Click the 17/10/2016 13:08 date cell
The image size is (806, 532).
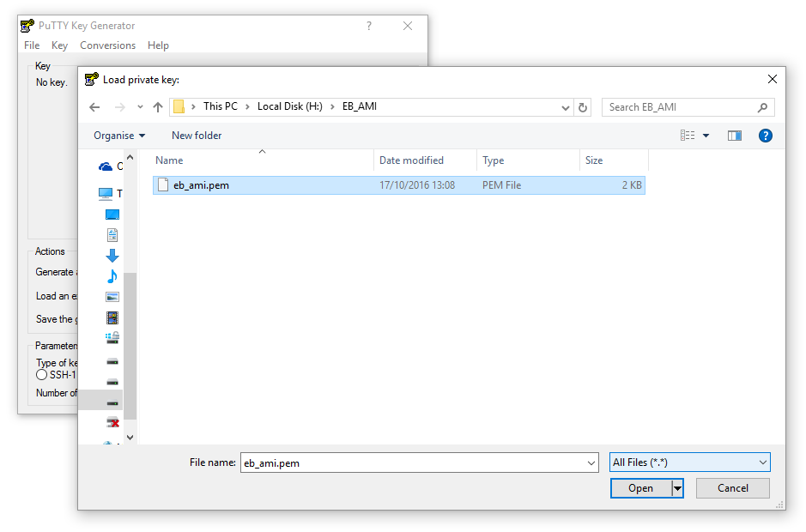click(417, 185)
